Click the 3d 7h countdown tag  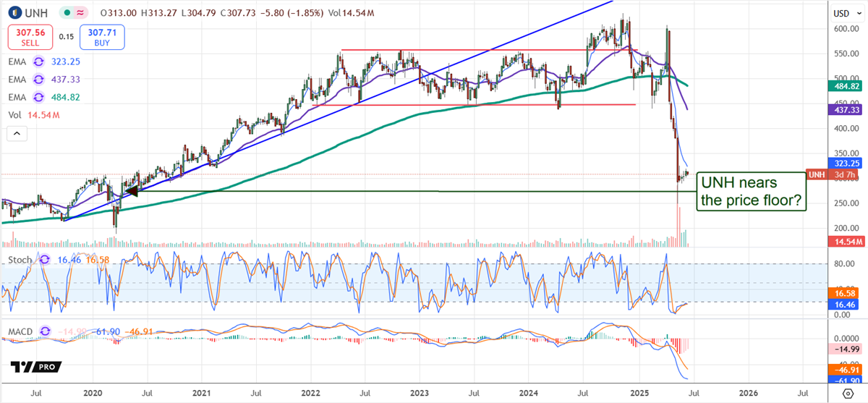[x=843, y=174]
